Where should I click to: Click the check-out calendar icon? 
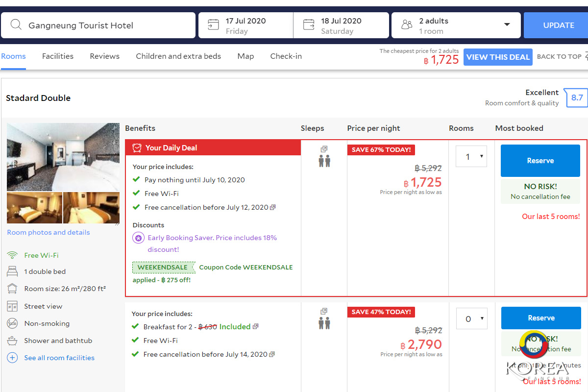tap(309, 25)
